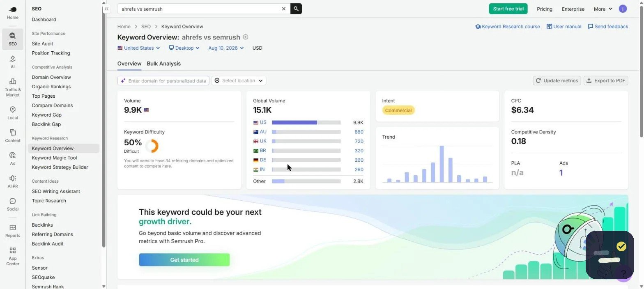This screenshot has height=289, width=644.
Task: Click the Get started button
Action: [x=184, y=260]
